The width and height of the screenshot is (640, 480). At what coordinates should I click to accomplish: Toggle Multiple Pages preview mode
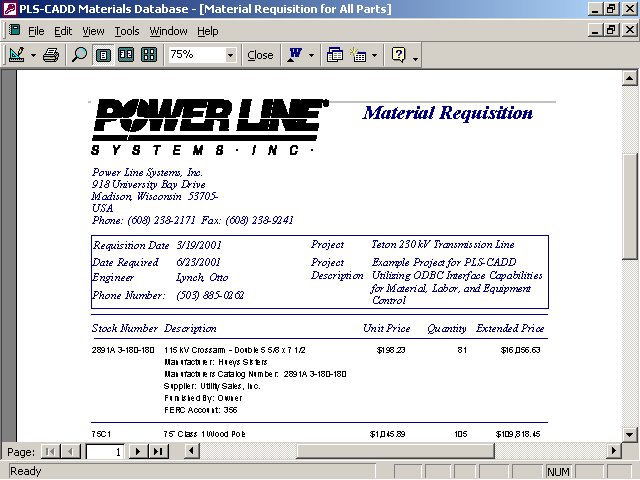click(149, 55)
